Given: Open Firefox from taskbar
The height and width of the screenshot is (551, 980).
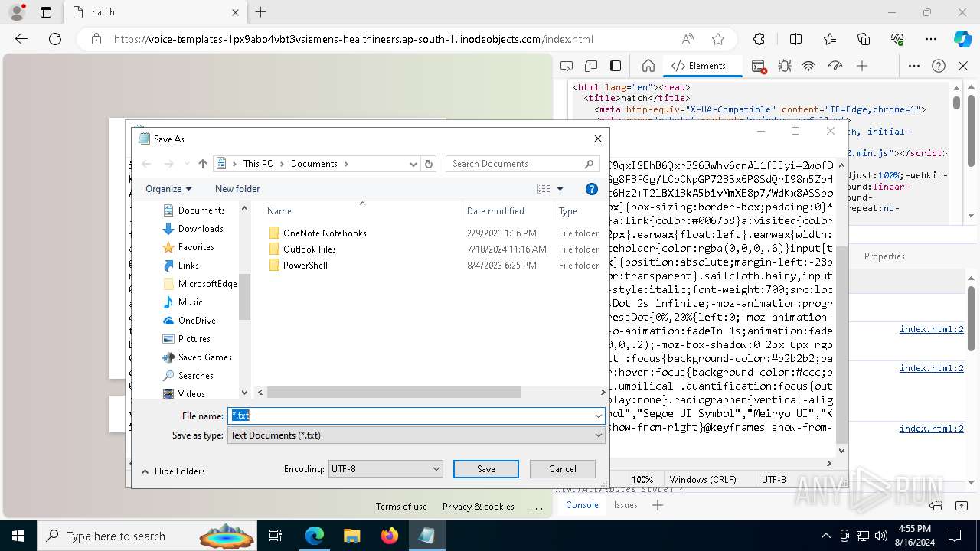Looking at the screenshot, I should 389,536.
